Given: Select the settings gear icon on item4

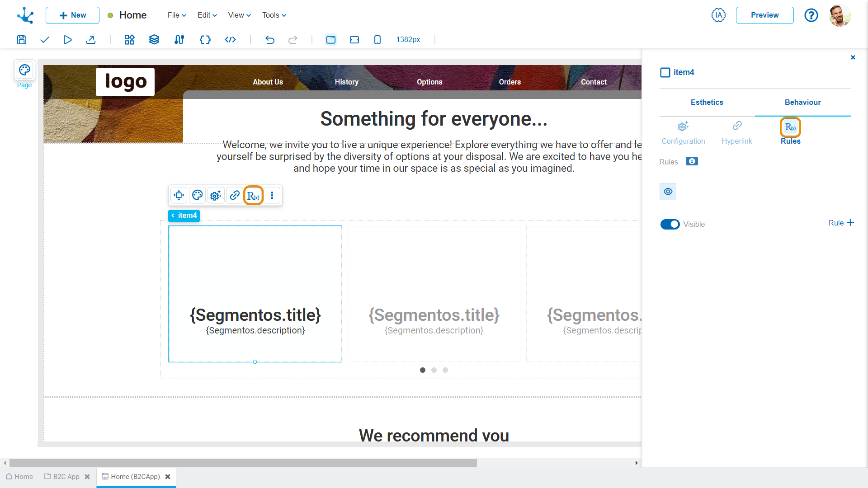Looking at the screenshot, I should 216,196.
